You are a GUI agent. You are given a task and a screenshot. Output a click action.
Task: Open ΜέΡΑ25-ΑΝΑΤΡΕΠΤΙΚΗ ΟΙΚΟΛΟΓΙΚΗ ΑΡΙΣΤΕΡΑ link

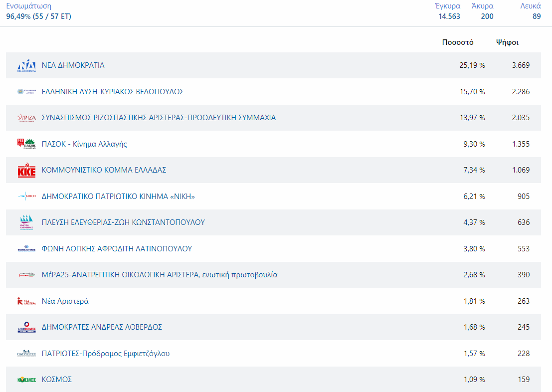pyautogui.click(x=160, y=275)
